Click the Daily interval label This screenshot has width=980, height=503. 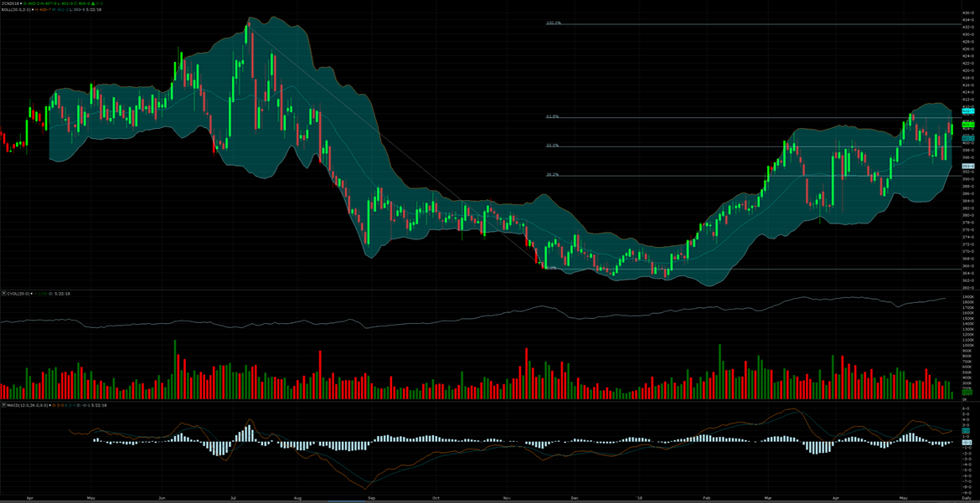(x=967, y=499)
